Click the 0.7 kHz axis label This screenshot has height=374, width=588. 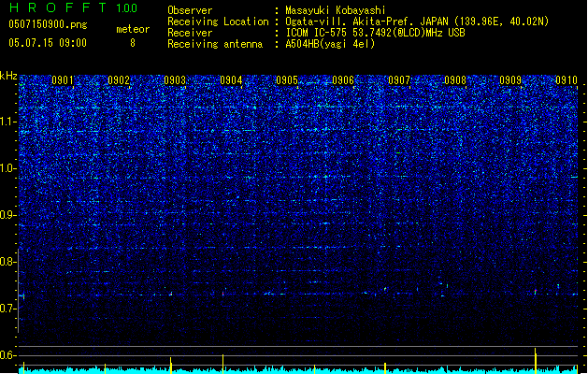[x=8, y=309]
